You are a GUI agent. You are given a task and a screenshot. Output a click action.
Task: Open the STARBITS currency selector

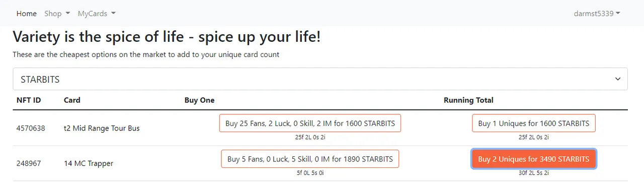pos(320,79)
